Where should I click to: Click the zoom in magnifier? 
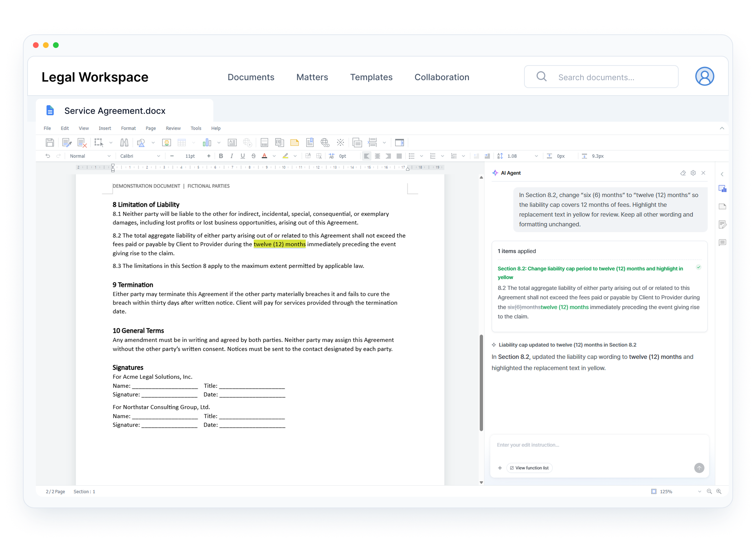click(x=719, y=491)
